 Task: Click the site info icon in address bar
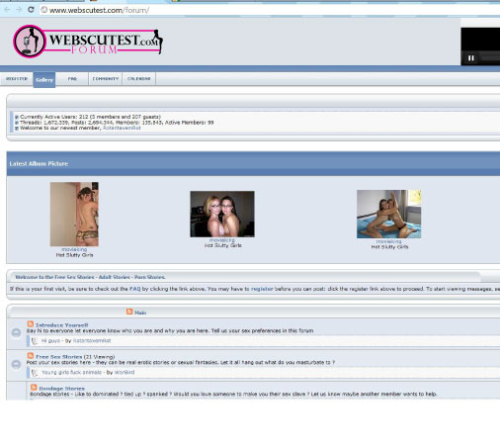pyautogui.click(x=43, y=10)
